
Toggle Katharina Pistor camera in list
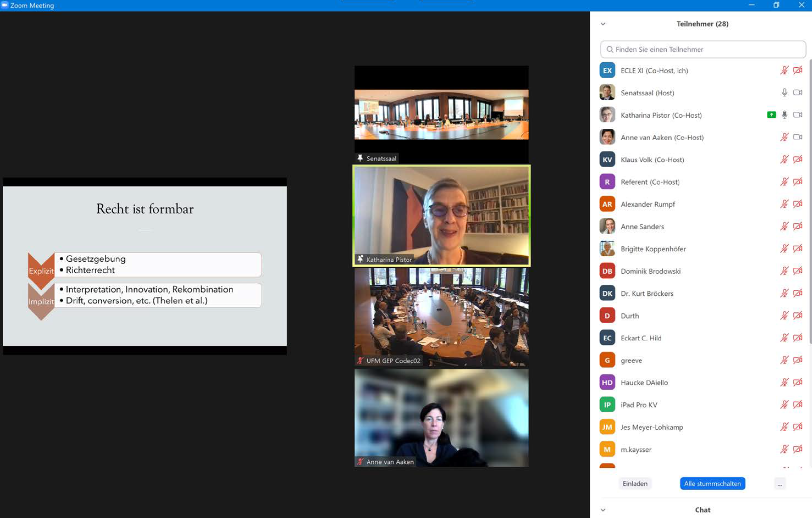coord(798,115)
